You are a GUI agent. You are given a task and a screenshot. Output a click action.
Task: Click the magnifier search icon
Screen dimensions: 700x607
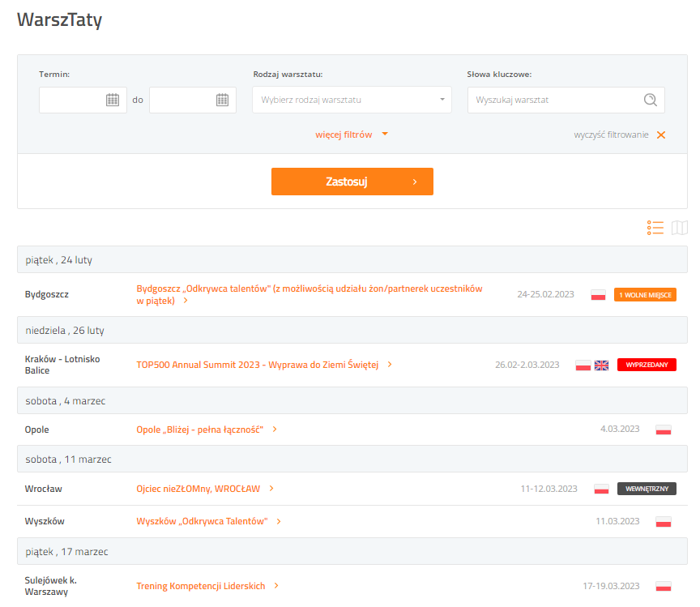click(650, 100)
